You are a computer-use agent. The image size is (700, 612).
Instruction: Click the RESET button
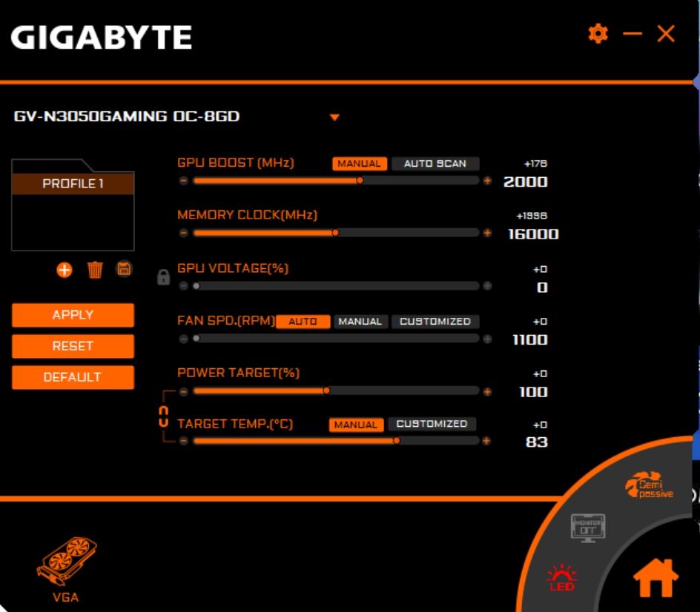[x=73, y=346]
